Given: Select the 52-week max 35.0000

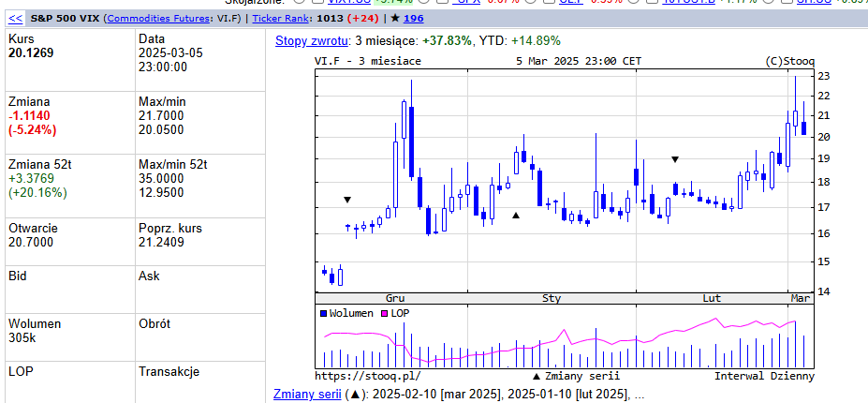Looking at the screenshot, I should pos(161,178).
